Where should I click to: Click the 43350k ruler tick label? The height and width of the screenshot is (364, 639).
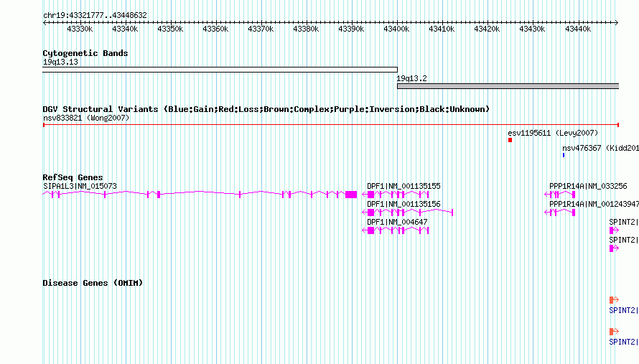click(170, 29)
